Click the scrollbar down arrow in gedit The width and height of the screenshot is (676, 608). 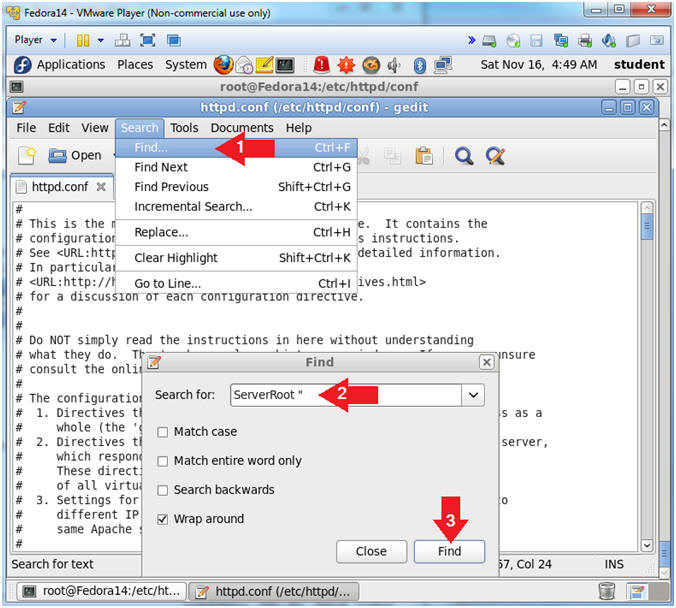click(647, 545)
